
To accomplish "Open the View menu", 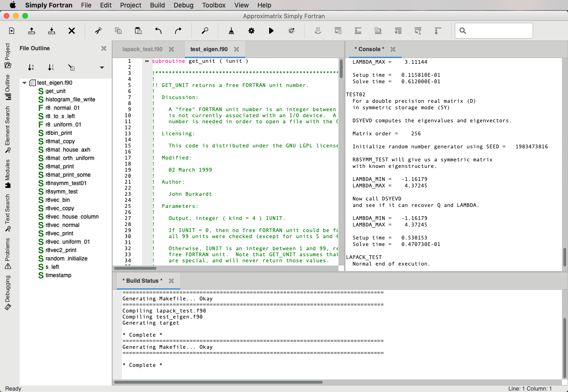I will point(242,5).
